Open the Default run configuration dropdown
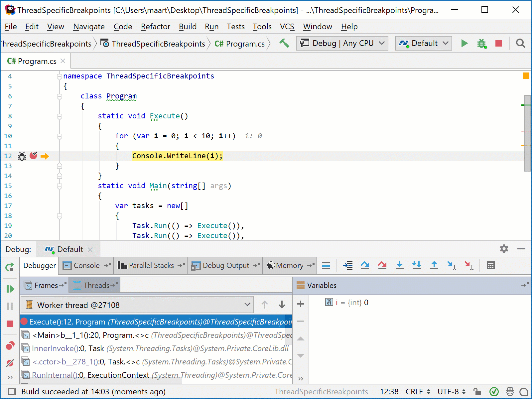Image resolution: width=532 pixels, height=399 pixels. [423, 43]
